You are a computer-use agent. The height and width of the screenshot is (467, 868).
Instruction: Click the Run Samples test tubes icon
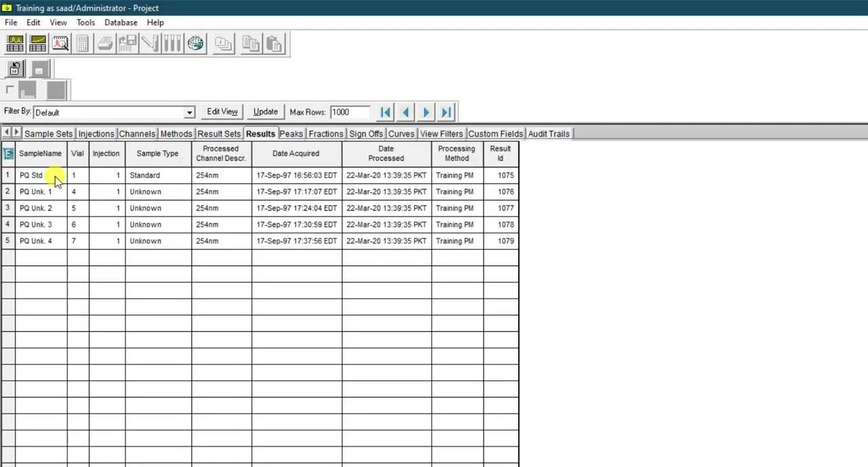(172, 44)
